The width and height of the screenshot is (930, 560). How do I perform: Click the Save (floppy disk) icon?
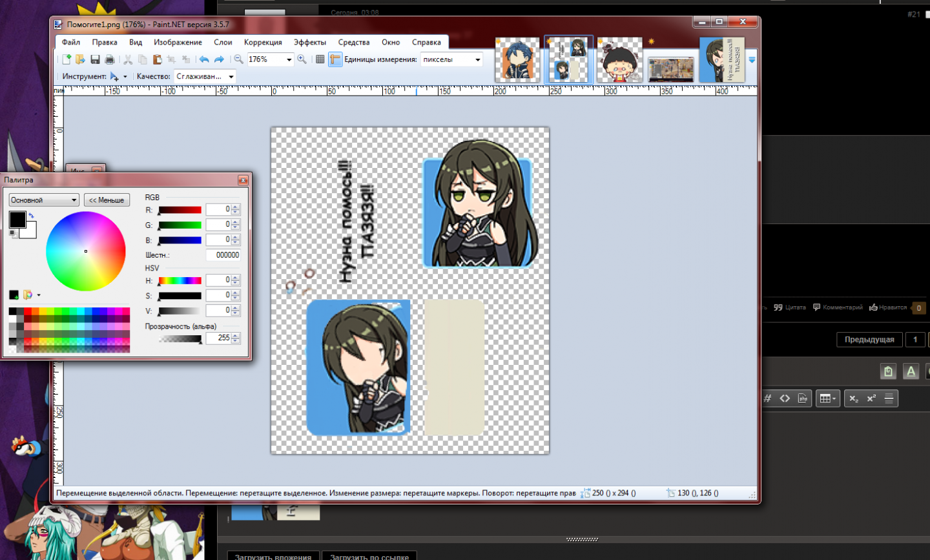click(95, 59)
